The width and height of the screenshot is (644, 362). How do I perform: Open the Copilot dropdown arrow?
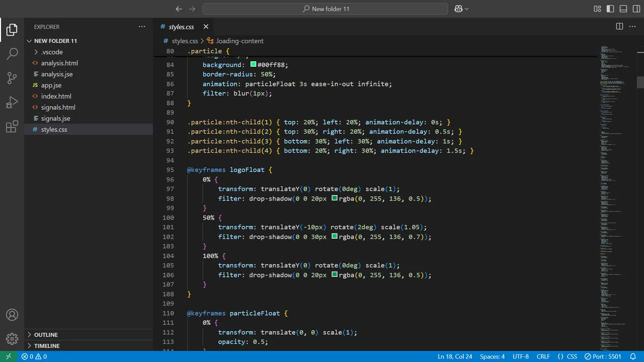466,9
